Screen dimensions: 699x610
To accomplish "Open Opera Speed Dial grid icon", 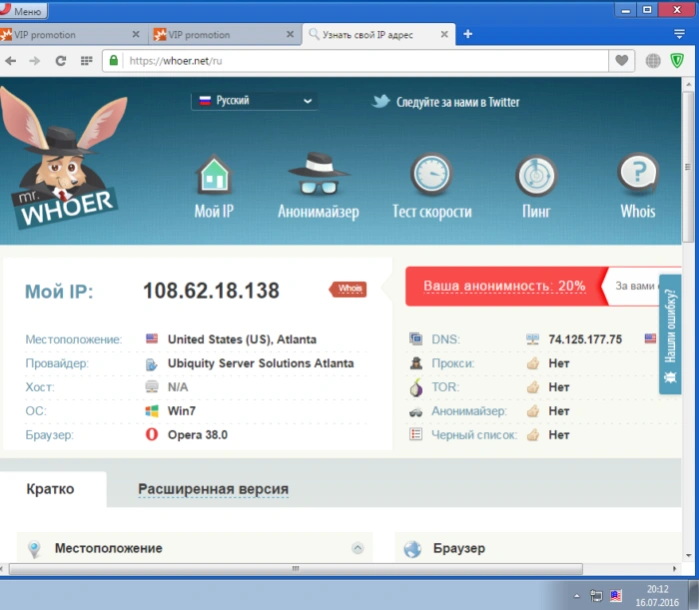I will (86, 61).
